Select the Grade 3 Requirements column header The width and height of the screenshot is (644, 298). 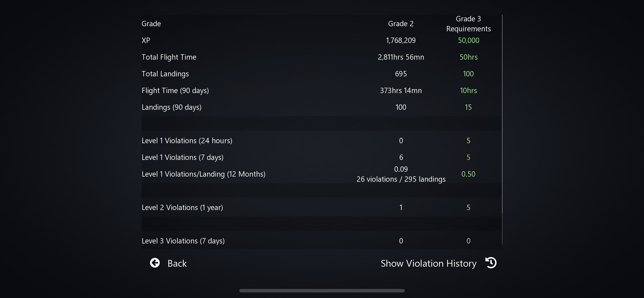click(468, 24)
